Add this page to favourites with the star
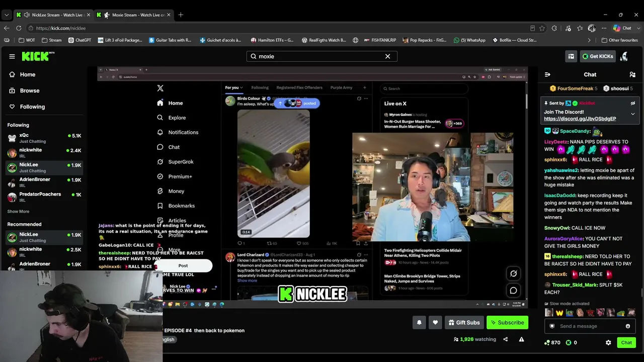The image size is (644, 362). [x=542, y=28]
